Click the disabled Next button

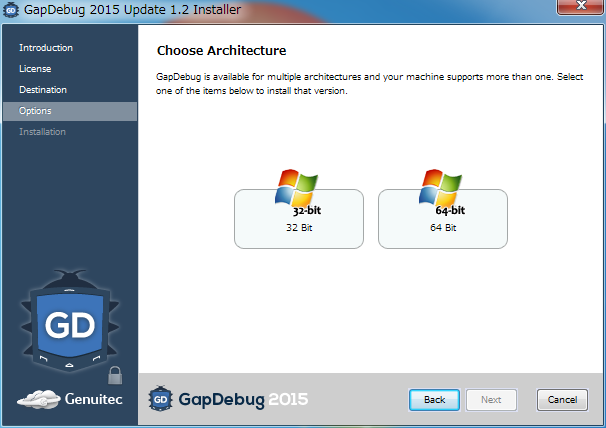(x=491, y=400)
